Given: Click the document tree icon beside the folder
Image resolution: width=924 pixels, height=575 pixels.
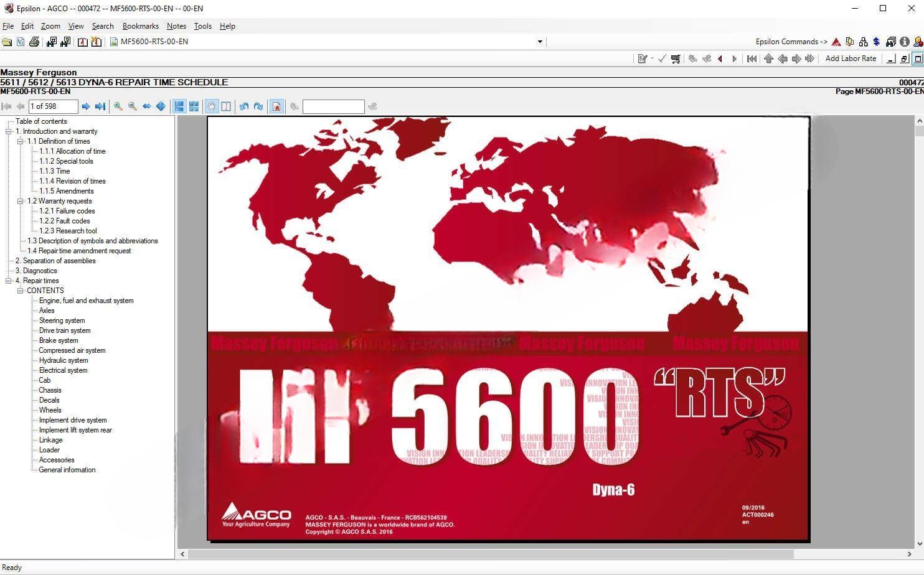Looking at the screenshot, I should (x=21, y=42).
